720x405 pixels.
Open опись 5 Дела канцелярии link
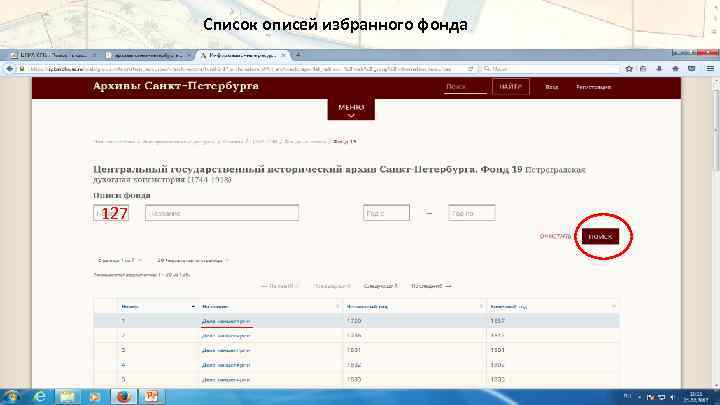[226, 380]
